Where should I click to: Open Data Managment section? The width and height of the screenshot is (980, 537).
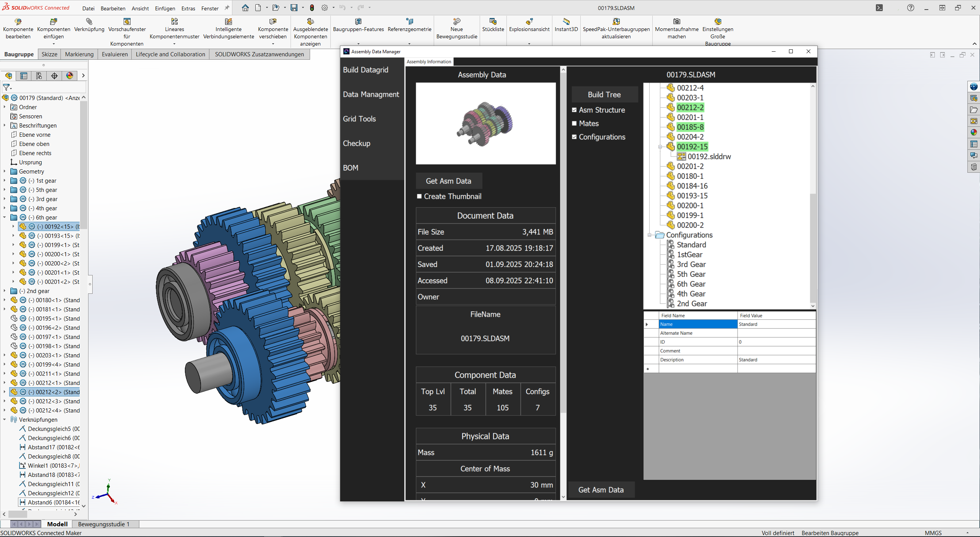coord(371,94)
